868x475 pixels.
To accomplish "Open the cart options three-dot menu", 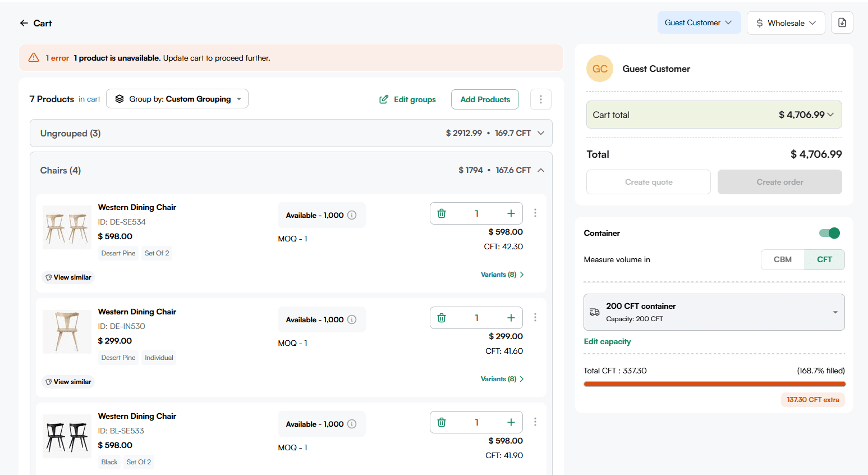I will tap(540, 99).
